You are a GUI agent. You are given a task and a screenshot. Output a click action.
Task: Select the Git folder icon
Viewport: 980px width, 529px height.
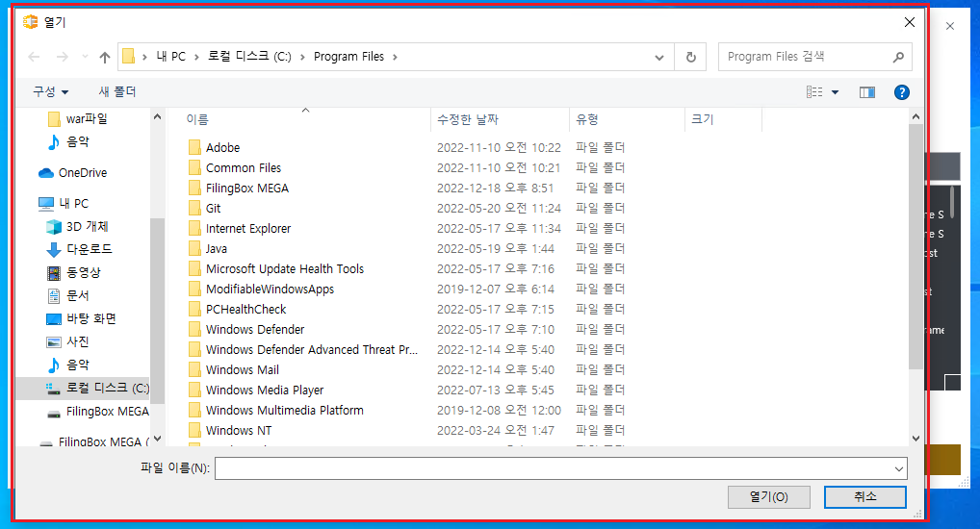click(x=194, y=208)
